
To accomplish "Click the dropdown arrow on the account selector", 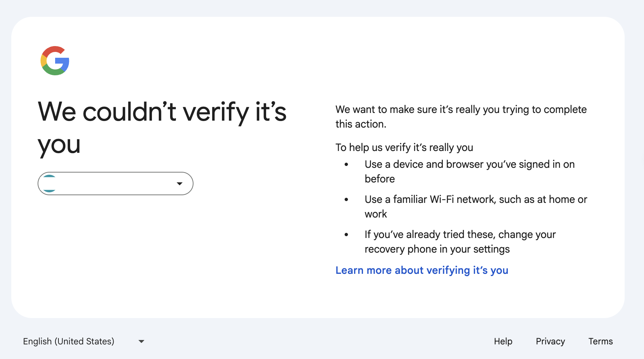I will 180,184.
